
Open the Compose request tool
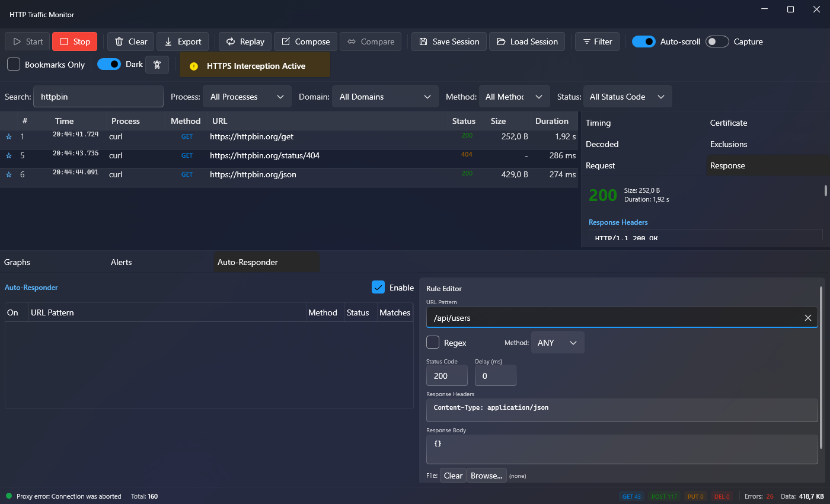(x=305, y=42)
